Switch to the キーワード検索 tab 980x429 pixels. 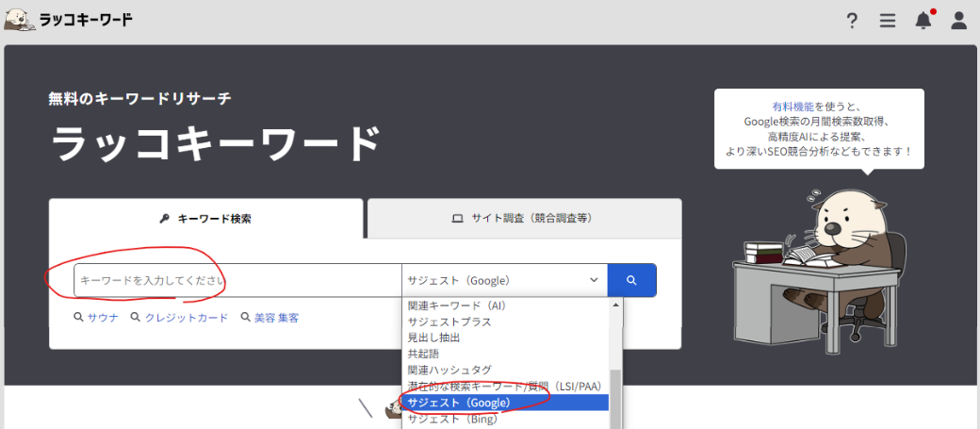205,218
